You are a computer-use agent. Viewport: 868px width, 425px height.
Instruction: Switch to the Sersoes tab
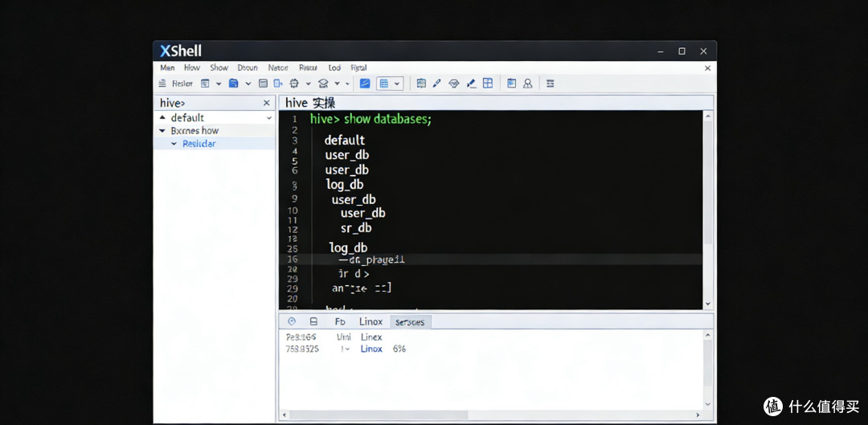coord(410,322)
